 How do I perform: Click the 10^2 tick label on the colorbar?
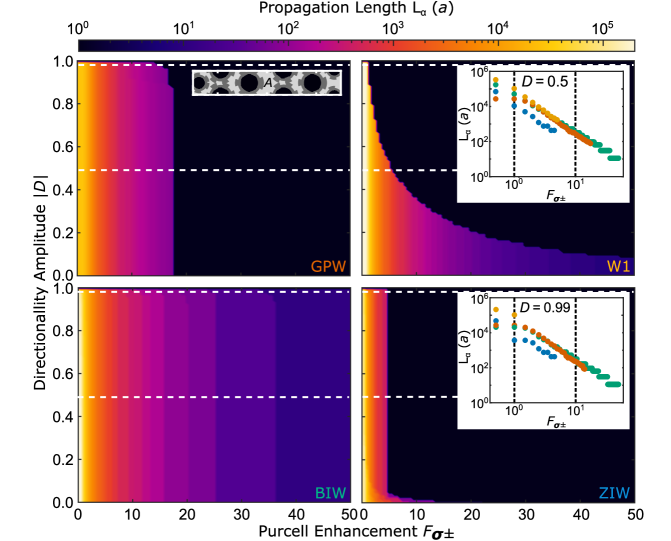(288, 28)
